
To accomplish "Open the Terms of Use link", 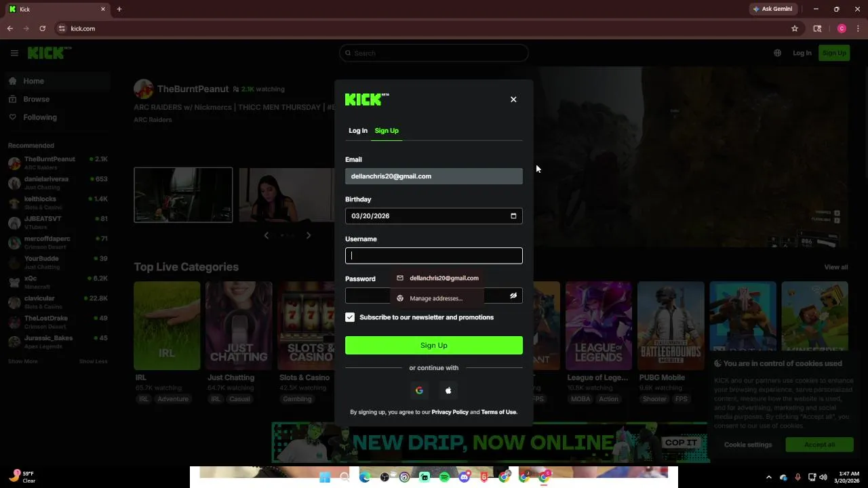I will pos(498,412).
